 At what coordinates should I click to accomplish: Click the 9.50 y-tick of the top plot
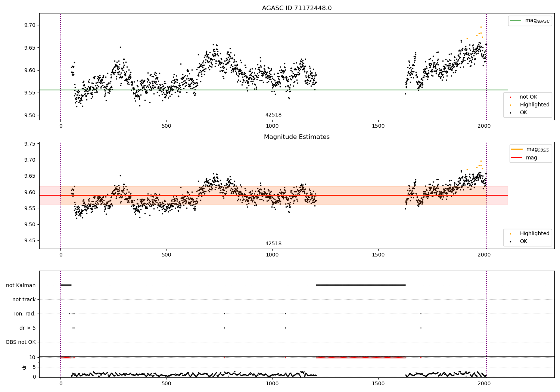30,115
